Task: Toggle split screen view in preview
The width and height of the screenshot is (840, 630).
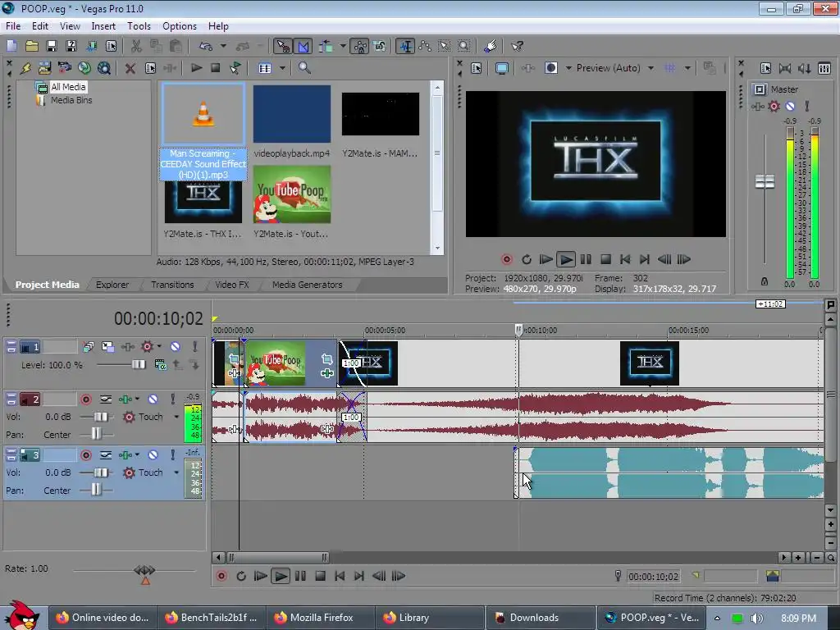Action: (550, 68)
